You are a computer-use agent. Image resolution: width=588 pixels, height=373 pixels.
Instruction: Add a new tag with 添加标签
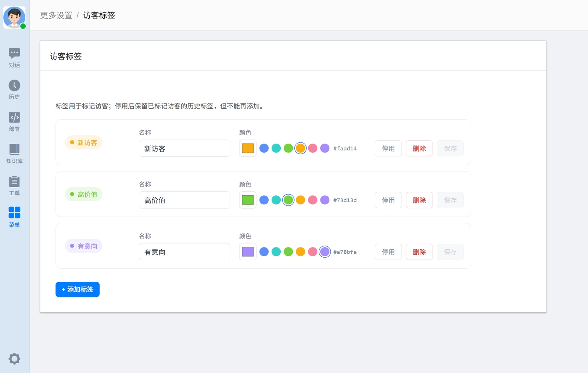[x=78, y=289]
